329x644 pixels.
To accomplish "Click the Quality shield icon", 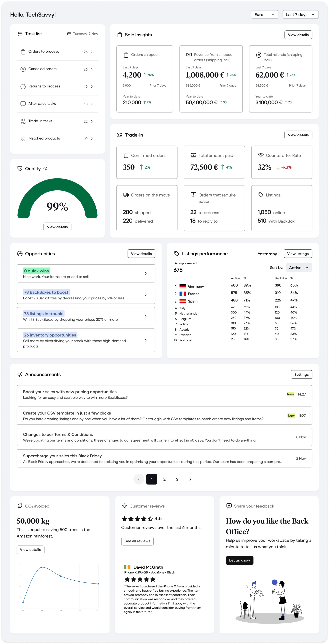I will (20, 169).
